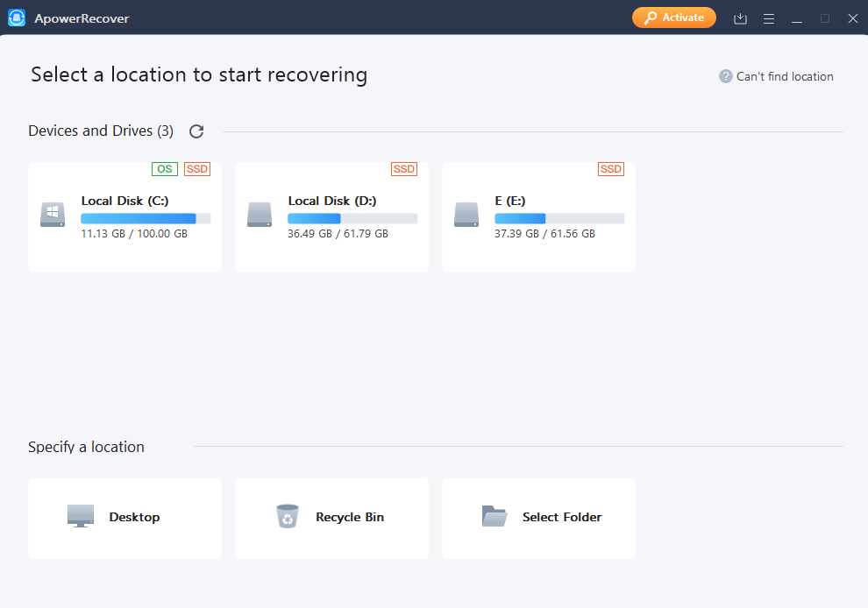
Task: Click the drive icon on Local Disk (C:)
Action: (52, 215)
